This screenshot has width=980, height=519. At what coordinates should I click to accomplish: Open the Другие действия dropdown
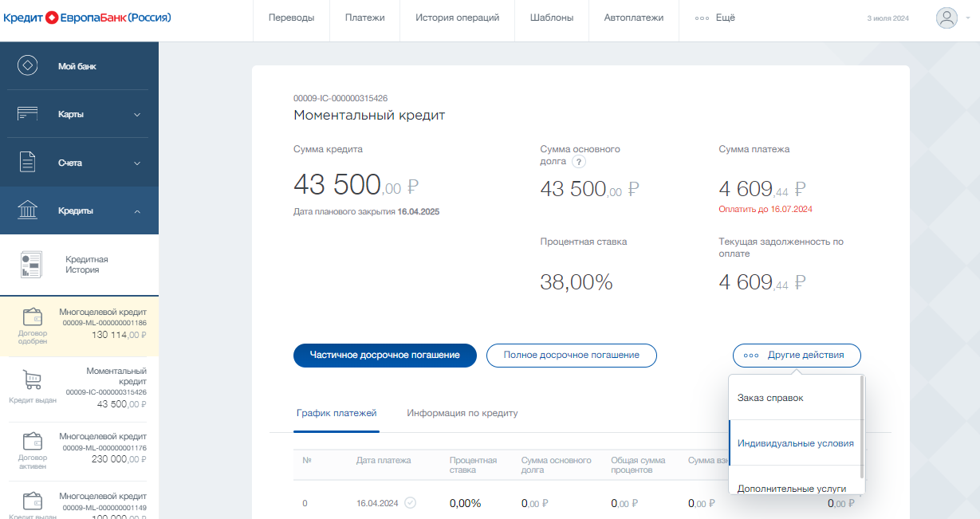point(797,355)
